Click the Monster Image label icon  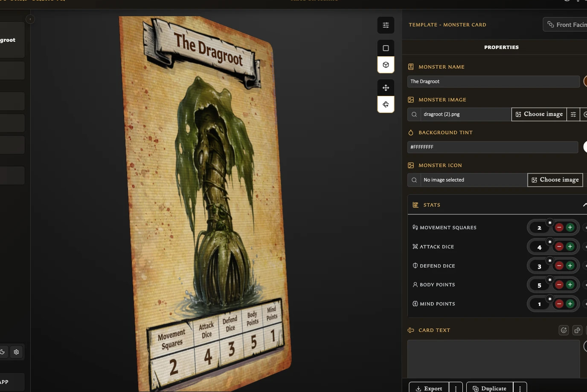pos(411,100)
